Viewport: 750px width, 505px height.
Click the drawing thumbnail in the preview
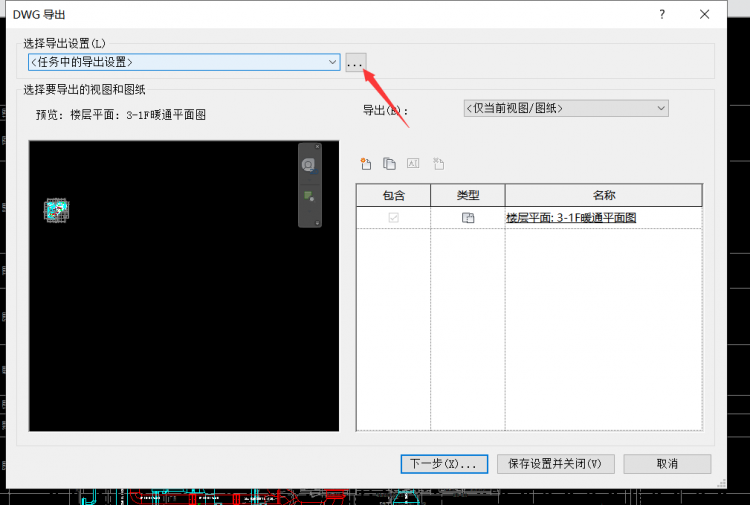(x=56, y=210)
